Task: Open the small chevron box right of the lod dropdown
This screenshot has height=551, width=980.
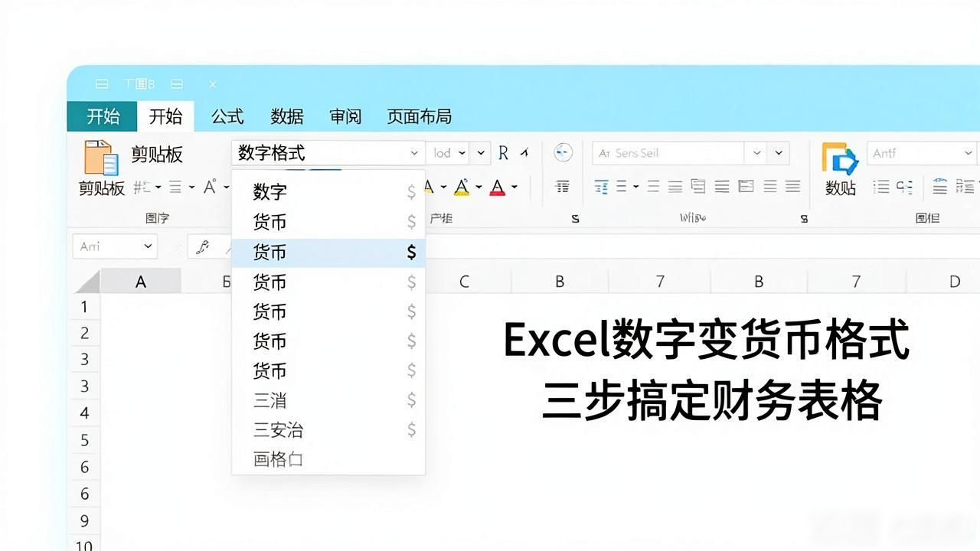Action: click(x=480, y=153)
